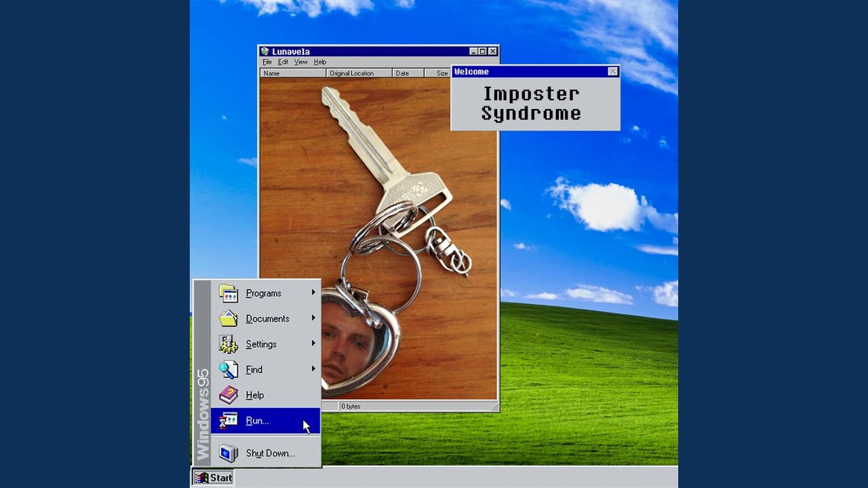Screen dimensions: 868x488
Task: Click the Start button on the taskbar
Action: 214,477
